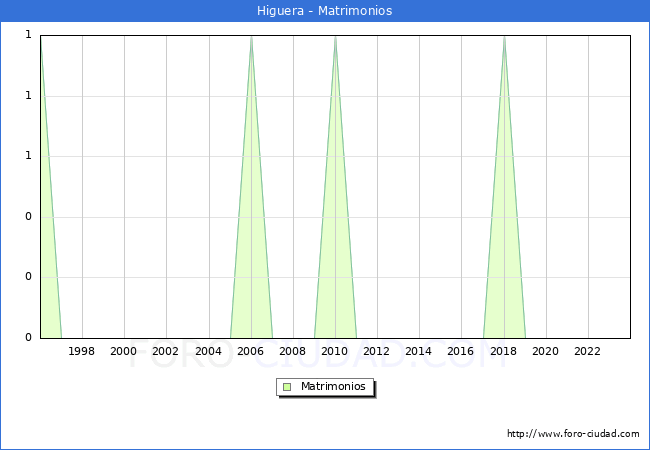Click the 2008 x-axis label

coord(293,351)
